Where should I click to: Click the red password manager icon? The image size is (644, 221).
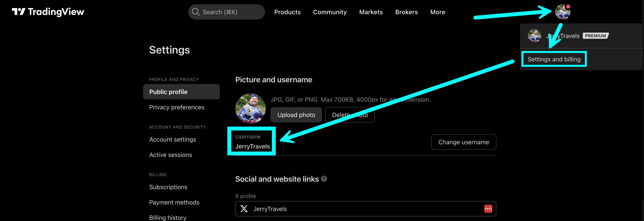[488, 209]
